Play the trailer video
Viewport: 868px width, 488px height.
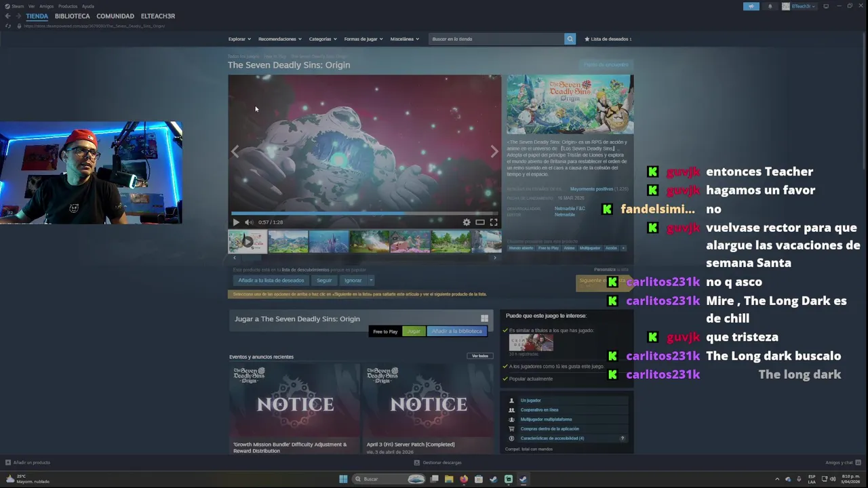click(236, 222)
